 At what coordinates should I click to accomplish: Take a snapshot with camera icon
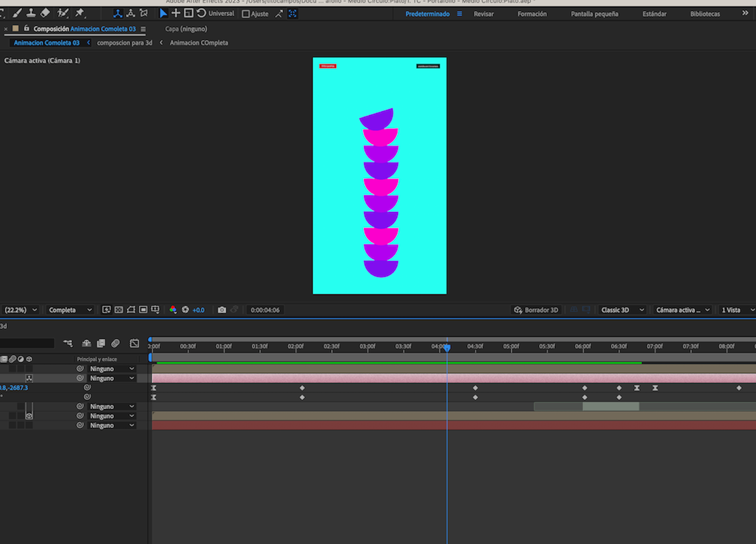point(222,310)
